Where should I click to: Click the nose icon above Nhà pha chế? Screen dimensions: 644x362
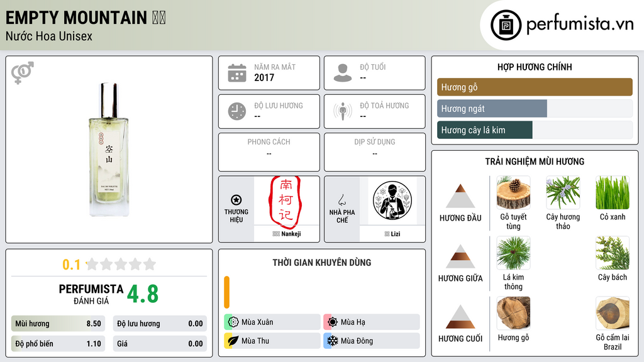coord(341,200)
